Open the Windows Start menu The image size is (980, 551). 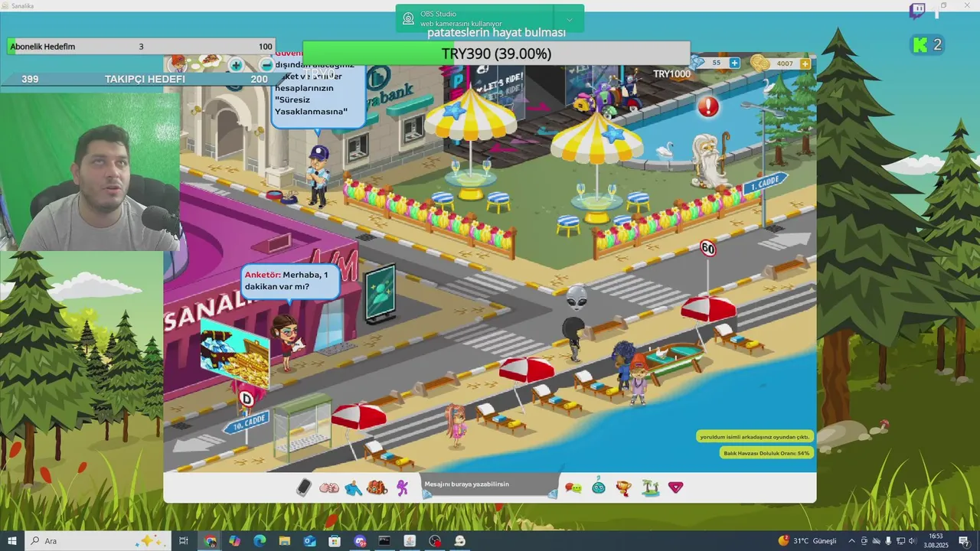12,541
